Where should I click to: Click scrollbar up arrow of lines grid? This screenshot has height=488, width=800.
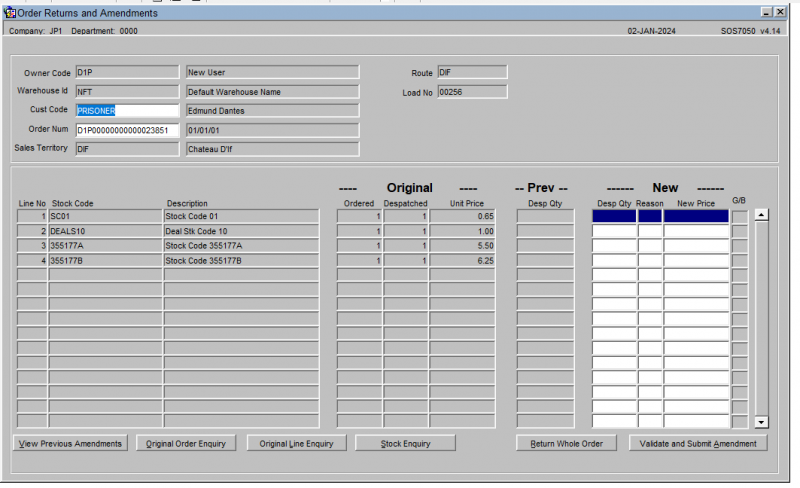point(761,215)
